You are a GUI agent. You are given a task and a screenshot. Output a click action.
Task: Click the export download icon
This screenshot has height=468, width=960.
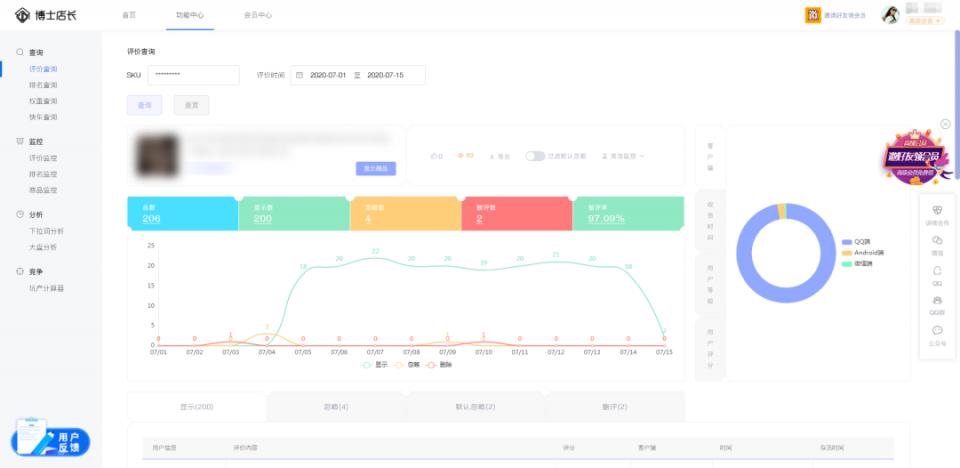pyautogui.click(x=492, y=156)
